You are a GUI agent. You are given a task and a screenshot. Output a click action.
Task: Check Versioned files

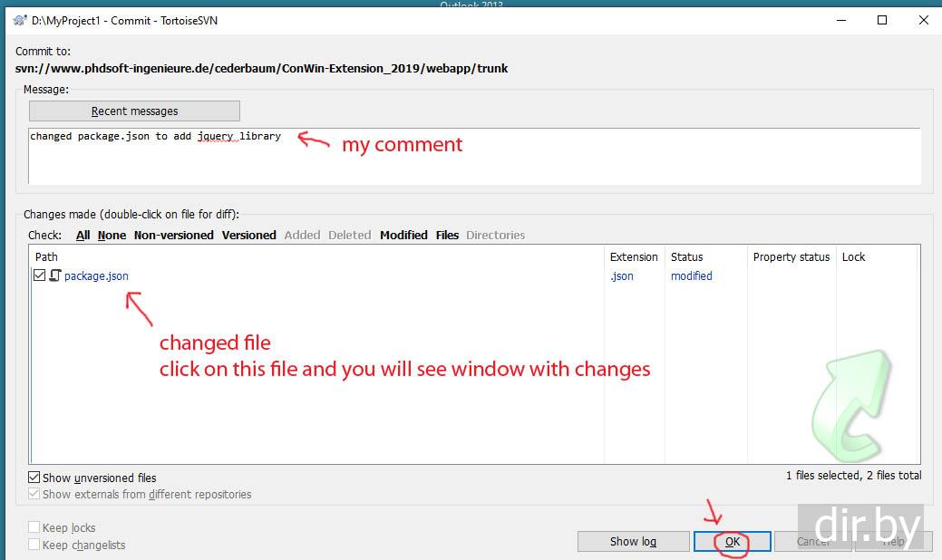coord(248,236)
